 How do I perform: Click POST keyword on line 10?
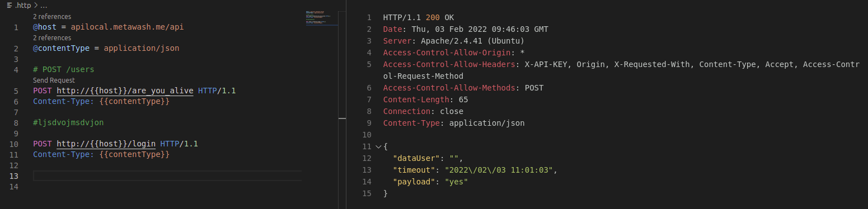click(43, 144)
